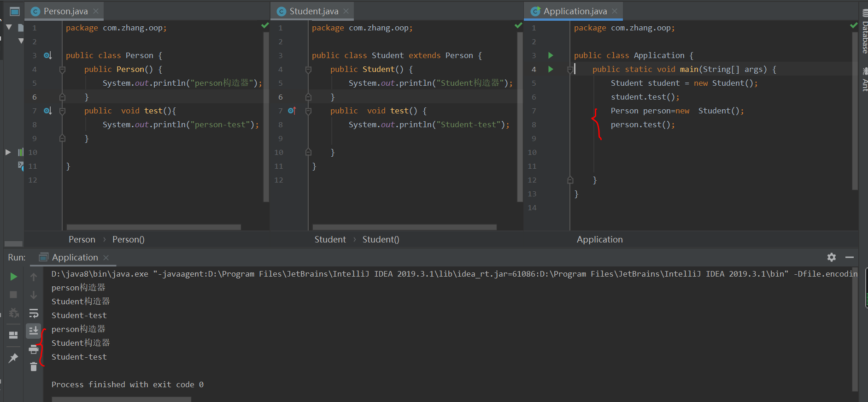Image resolution: width=868 pixels, height=402 pixels.
Task: Collapse main method fold marker in Application.java
Action: [570, 69]
